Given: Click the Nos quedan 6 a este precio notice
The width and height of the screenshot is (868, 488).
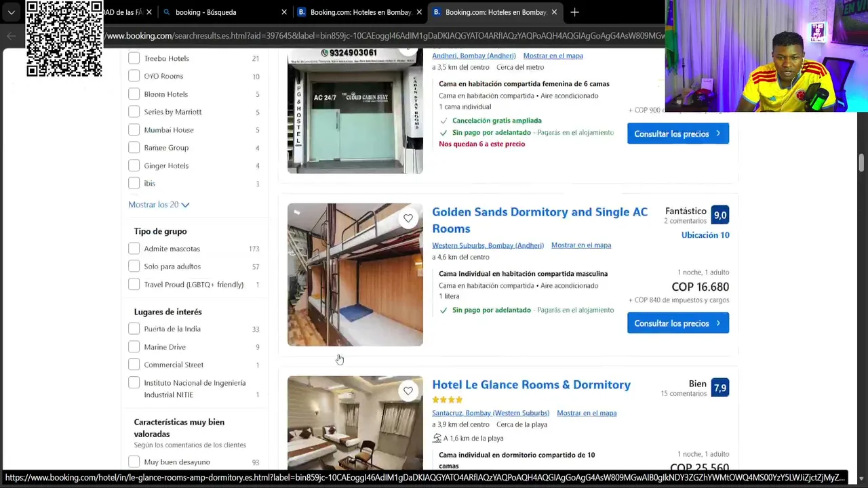Looking at the screenshot, I should [482, 144].
